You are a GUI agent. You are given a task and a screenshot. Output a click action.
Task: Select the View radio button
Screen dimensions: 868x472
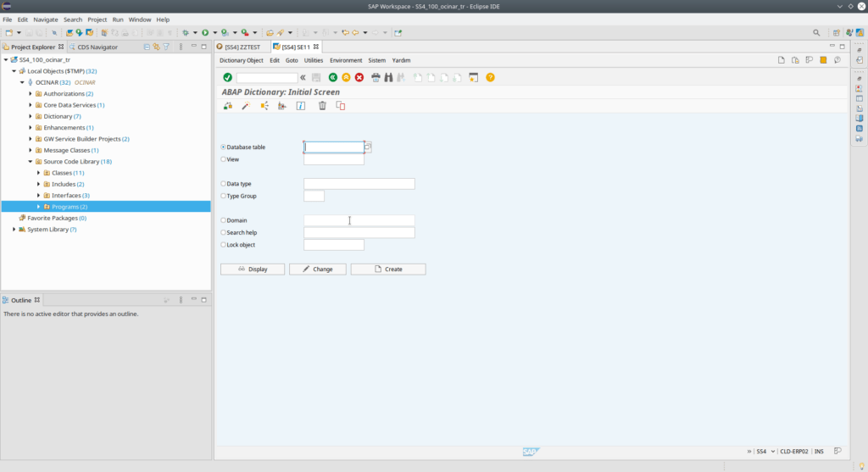pos(223,159)
